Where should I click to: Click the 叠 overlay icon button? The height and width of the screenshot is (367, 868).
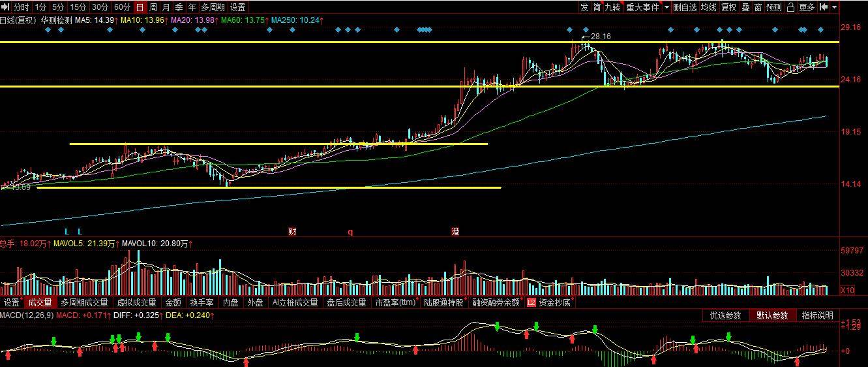coord(745,7)
